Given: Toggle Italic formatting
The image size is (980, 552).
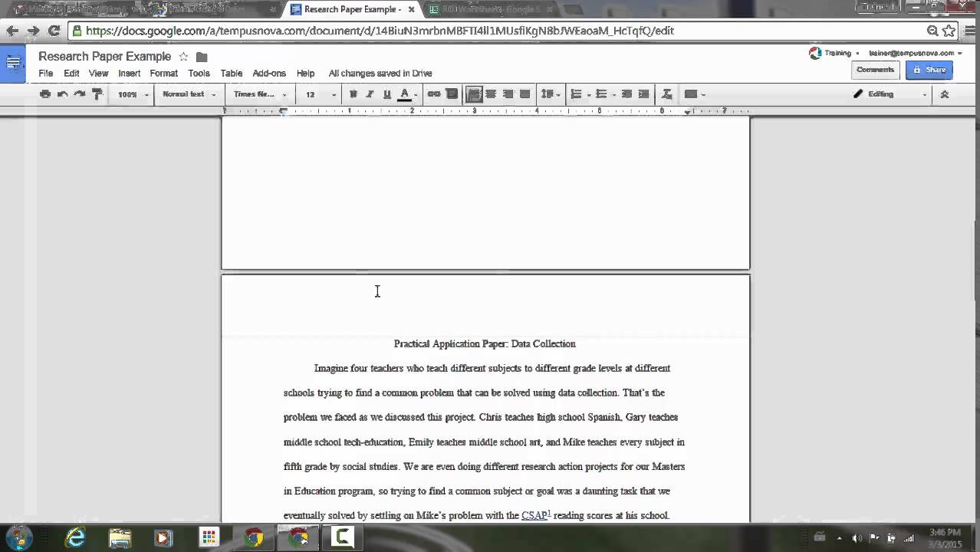Looking at the screenshot, I should click(x=370, y=94).
